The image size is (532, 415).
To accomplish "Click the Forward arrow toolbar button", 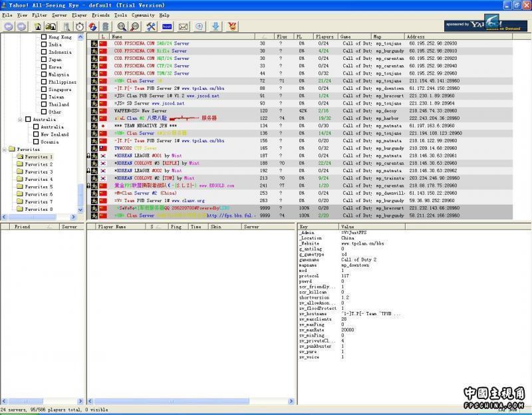I will (x=22, y=27).
